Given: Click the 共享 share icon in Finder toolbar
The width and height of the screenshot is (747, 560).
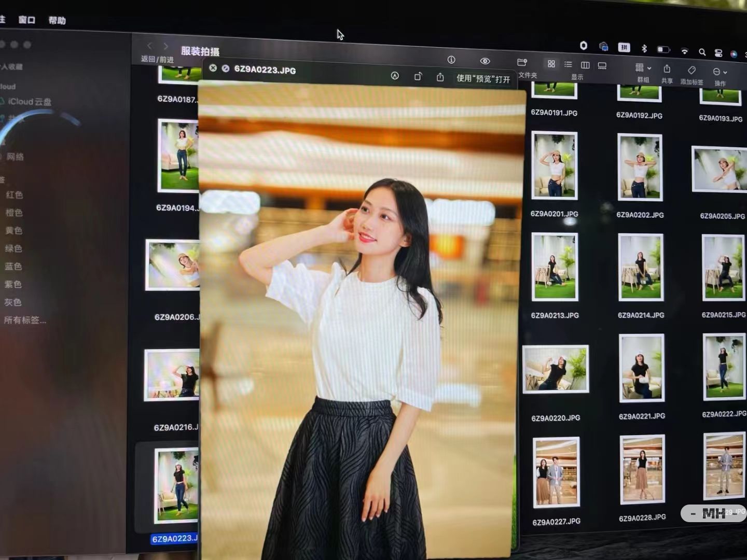Looking at the screenshot, I should coord(667,69).
